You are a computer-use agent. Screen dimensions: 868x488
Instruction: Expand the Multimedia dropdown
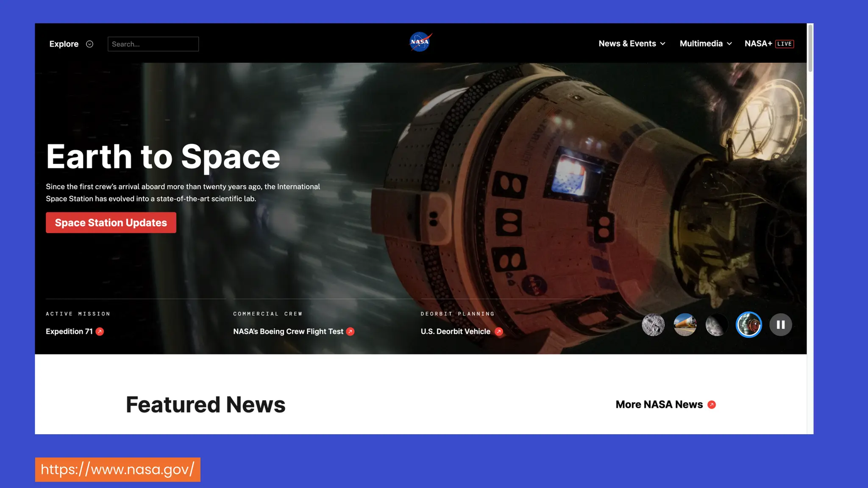[706, 44]
